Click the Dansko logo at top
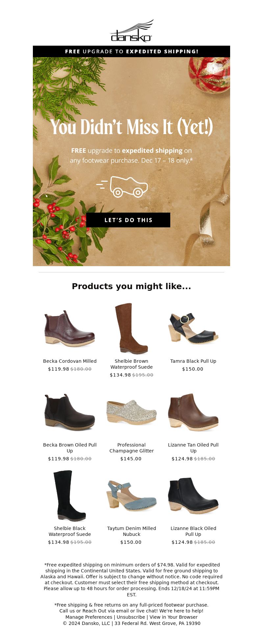Image resolution: width=263 pixels, height=644 pixels. (131, 31)
